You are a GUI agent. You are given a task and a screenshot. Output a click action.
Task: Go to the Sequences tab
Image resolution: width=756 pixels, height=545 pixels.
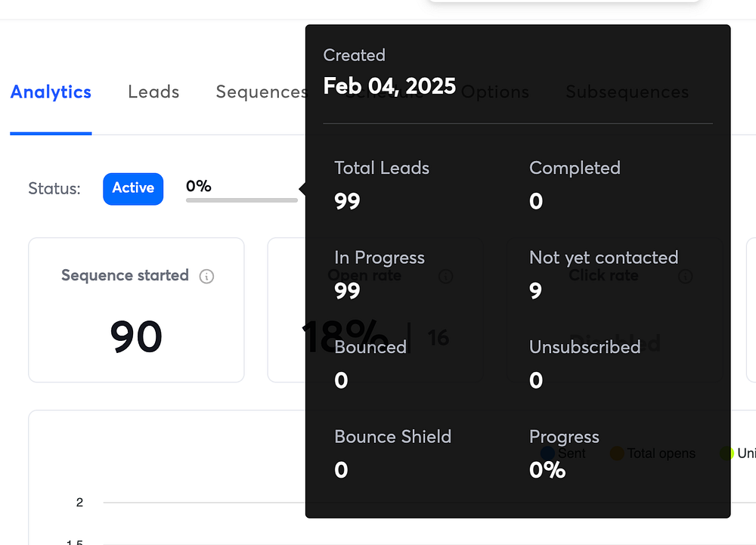coord(261,92)
